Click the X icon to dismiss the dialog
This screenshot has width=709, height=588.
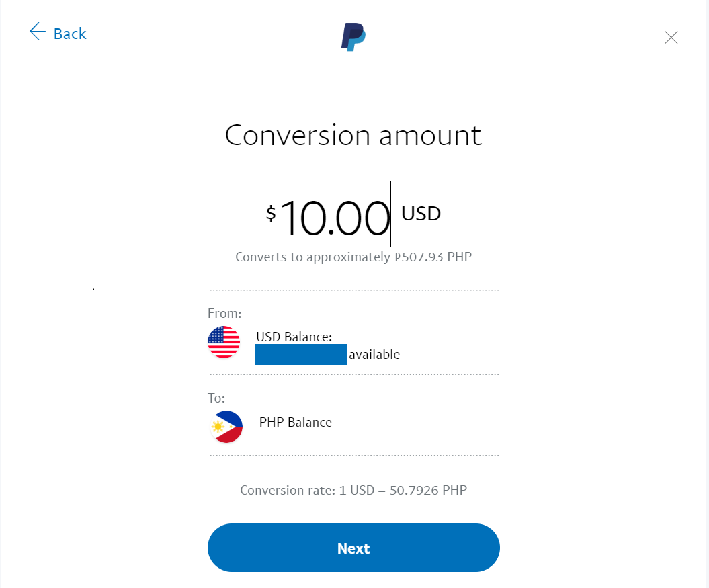[671, 38]
